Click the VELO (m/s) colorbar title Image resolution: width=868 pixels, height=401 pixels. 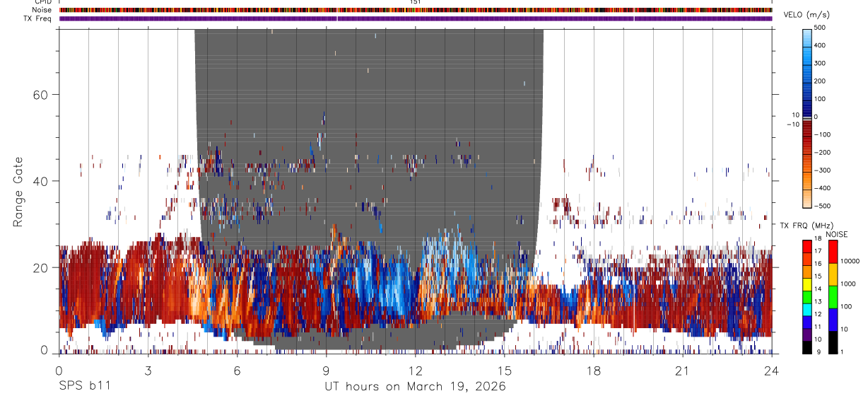(x=807, y=16)
